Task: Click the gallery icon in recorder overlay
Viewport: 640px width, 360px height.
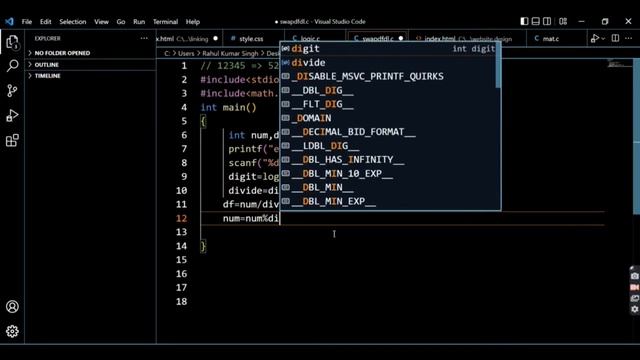Action: (634, 298)
